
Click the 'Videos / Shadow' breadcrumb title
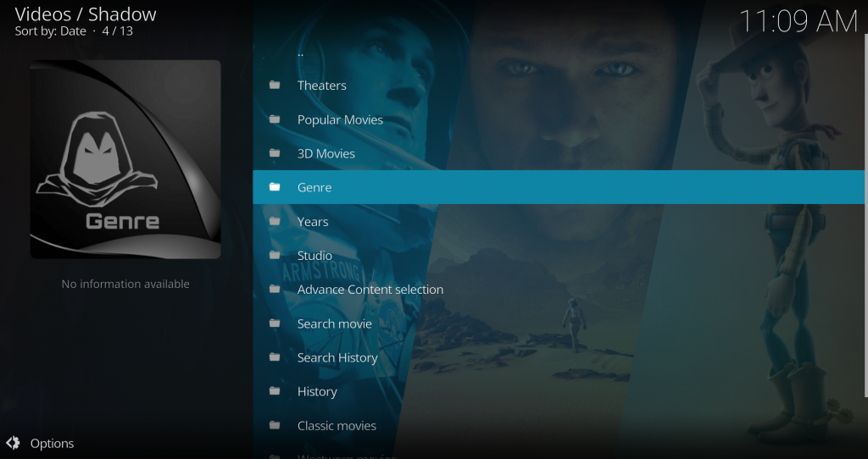point(86,14)
